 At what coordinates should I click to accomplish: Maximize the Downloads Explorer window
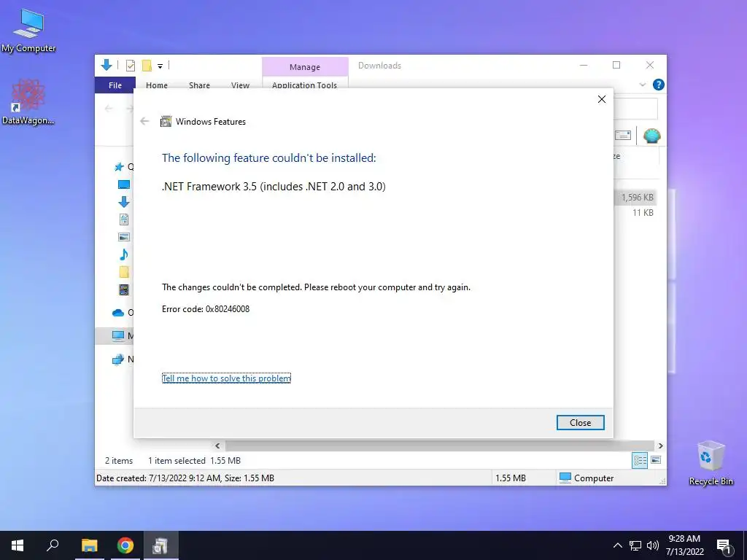616,65
